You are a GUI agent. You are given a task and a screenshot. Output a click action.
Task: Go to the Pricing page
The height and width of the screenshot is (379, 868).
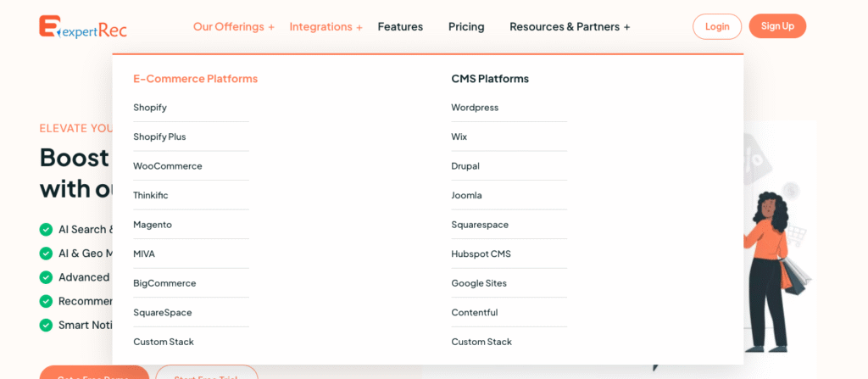(x=466, y=27)
